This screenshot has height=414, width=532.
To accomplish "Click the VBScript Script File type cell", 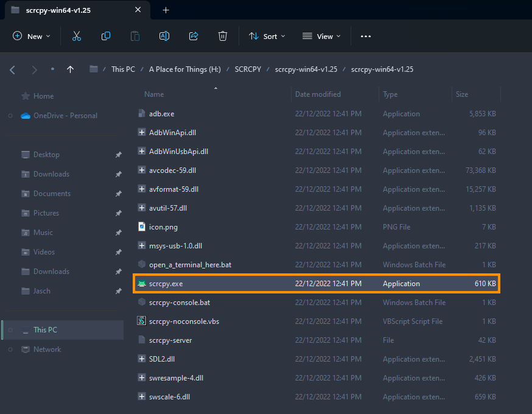I will tap(413, 321).
